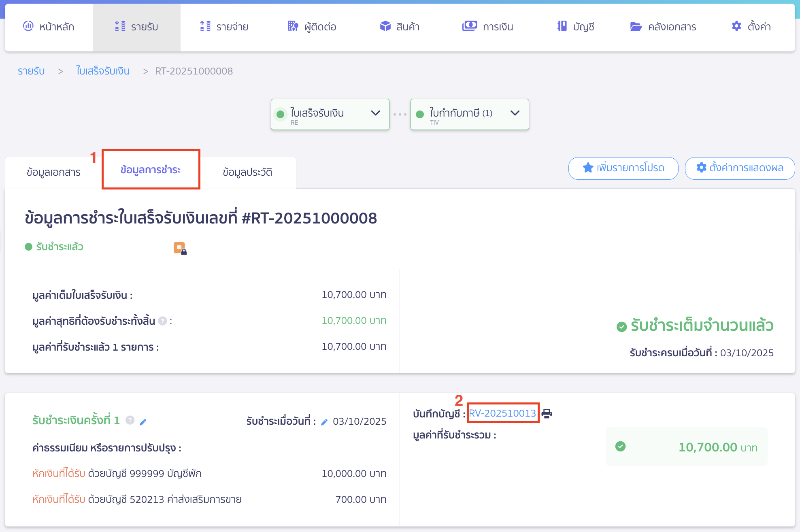Select the ข้อมูลการชำระ tab
The height and width of the screenshot is (532, 800).
click(x=151, y=170)
